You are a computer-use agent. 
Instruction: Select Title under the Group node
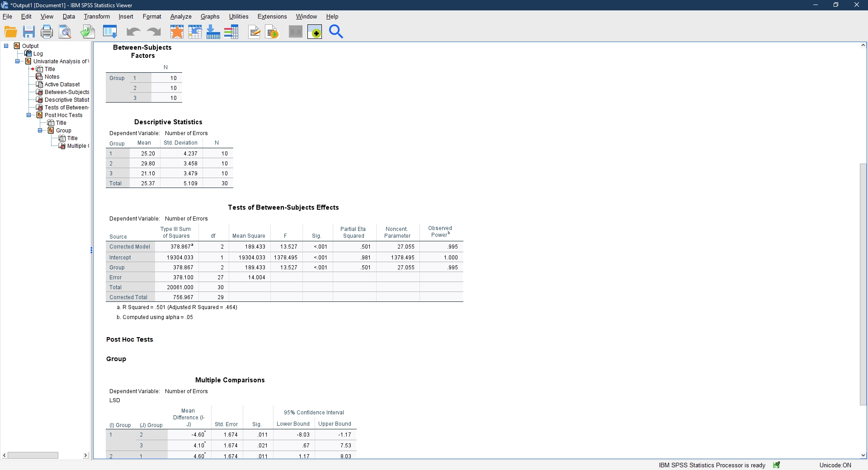click(x=72, y=138)
